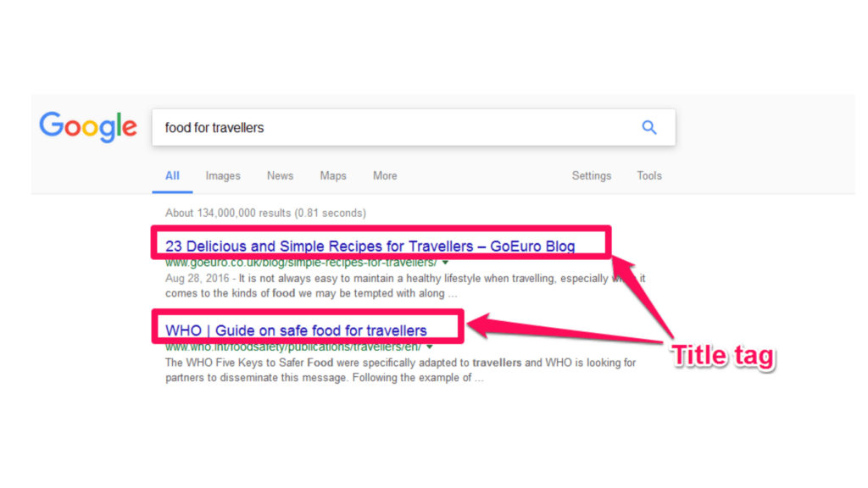Open the News search section

pos(280,175)
